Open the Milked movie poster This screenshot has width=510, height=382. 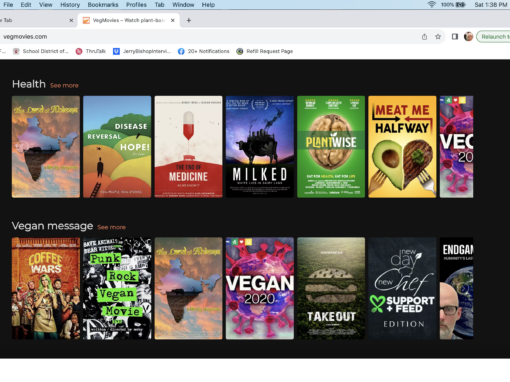tap(260, 147)
